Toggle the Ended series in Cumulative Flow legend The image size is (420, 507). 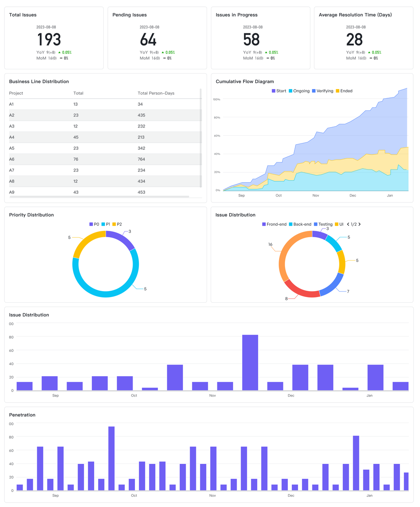coord(344,91)
